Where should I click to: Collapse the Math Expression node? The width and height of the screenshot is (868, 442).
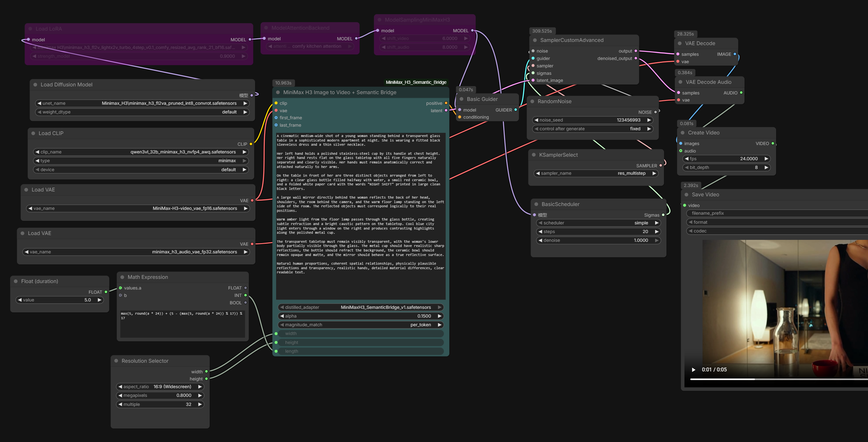[122, 277]
